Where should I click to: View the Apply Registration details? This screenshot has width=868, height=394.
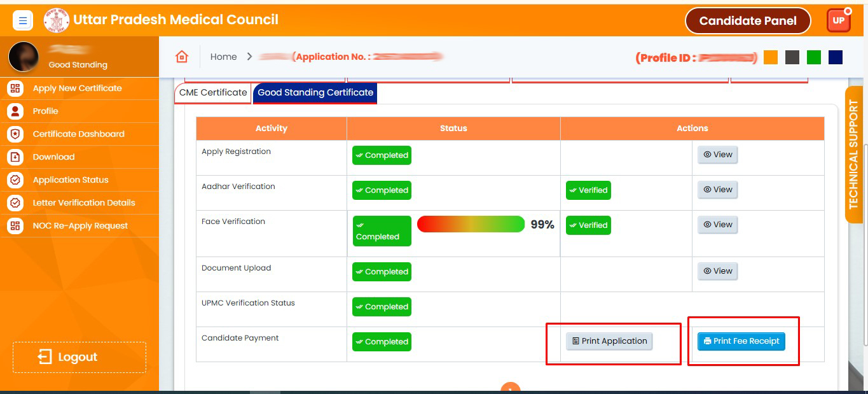717,155
